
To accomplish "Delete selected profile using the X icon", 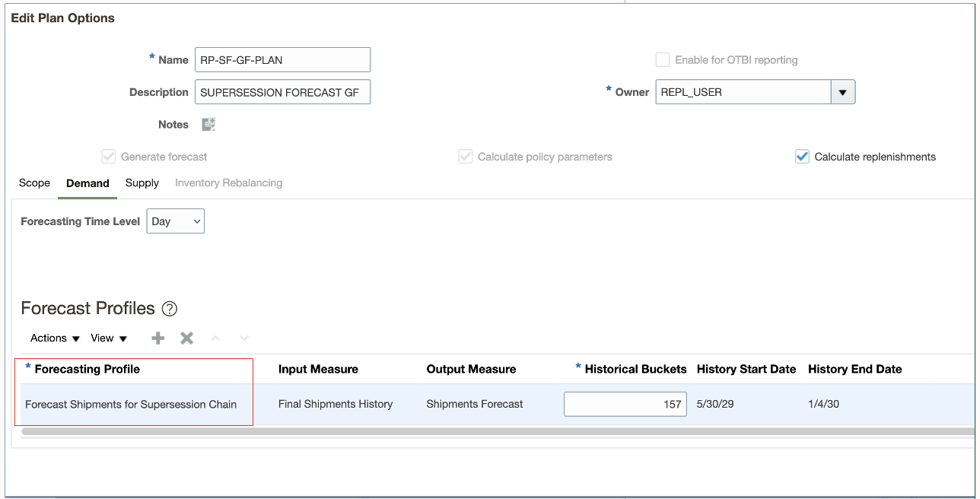I will tap(186, 338).
